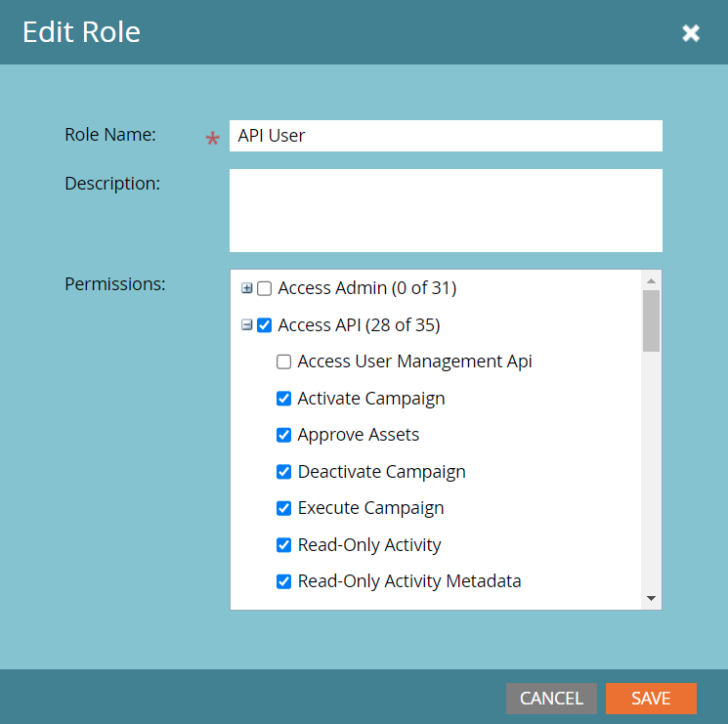The height and width of the screenshot is (724, 728).
Task: Collapse the Access API permissions tree
Action: (x=246, y=324)
